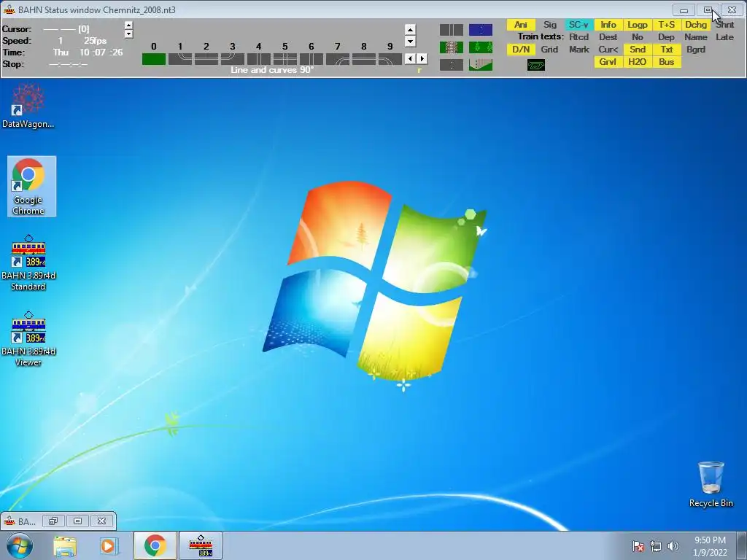Select the Recycle Bin icon
Screen dimensions: 747x560
click(711, 484)
